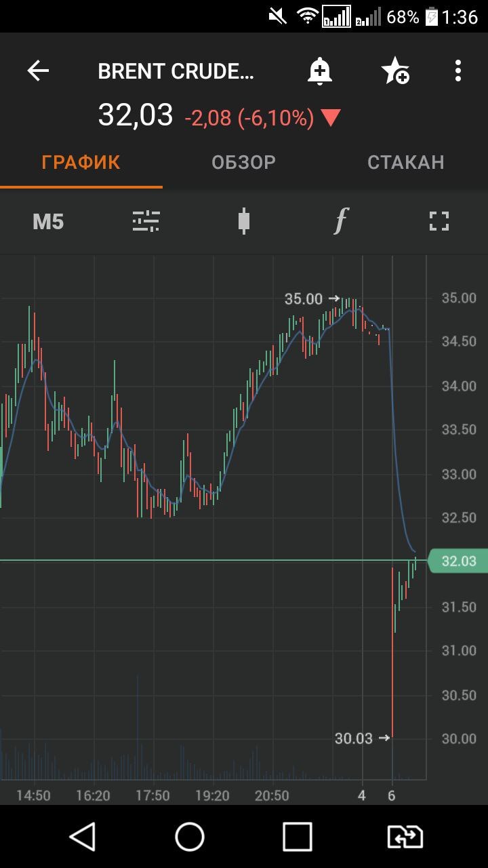Tap the 35.00 high marker label

coord(304,299)
